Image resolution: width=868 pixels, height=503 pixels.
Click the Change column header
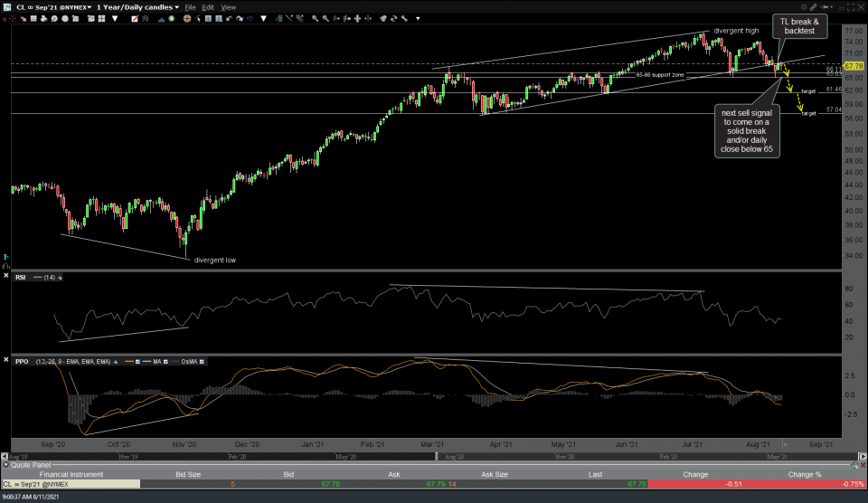695,475
